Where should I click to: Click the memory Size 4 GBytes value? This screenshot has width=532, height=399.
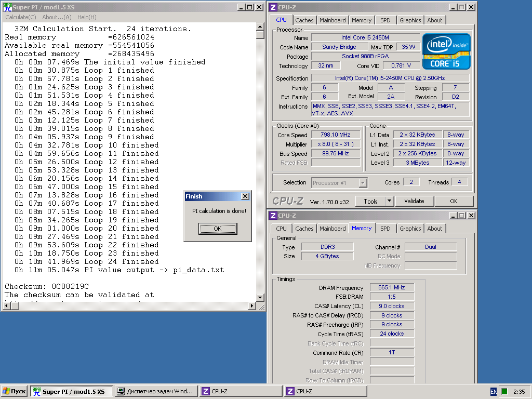tap(327, 256)
